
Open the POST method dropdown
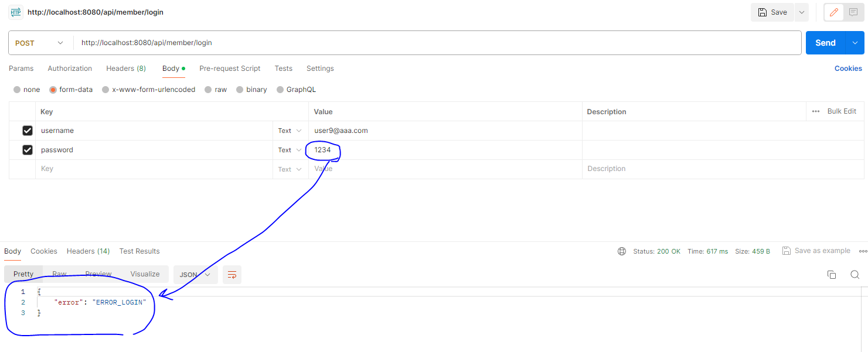40,43
